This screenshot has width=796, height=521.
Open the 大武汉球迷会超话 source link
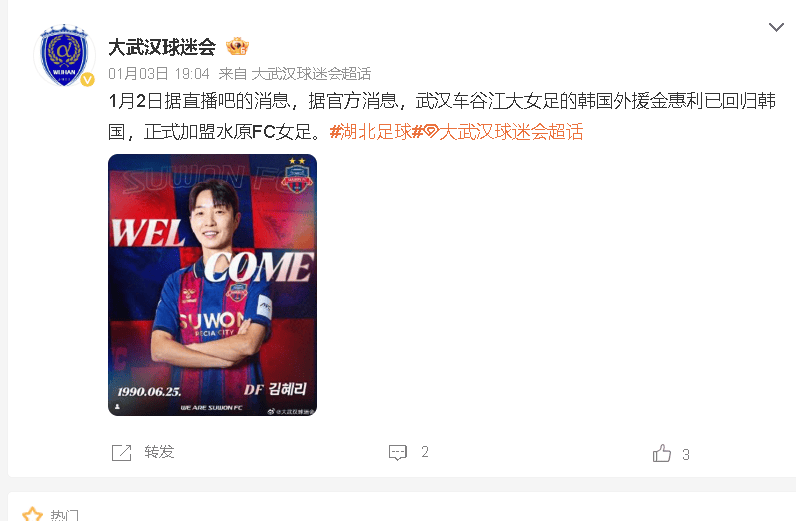311,74
